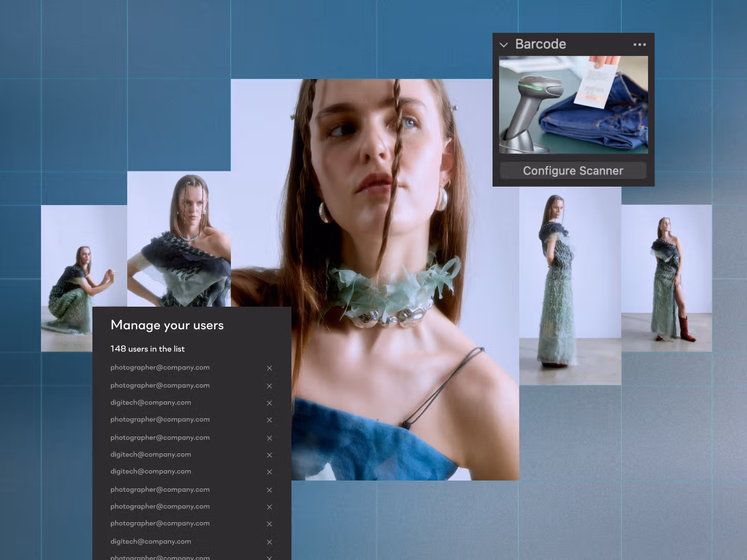The width and height of the screenshot is (747, 560).
Task: Delete the first digitech@company.com user entry
Action: (269, 403)
